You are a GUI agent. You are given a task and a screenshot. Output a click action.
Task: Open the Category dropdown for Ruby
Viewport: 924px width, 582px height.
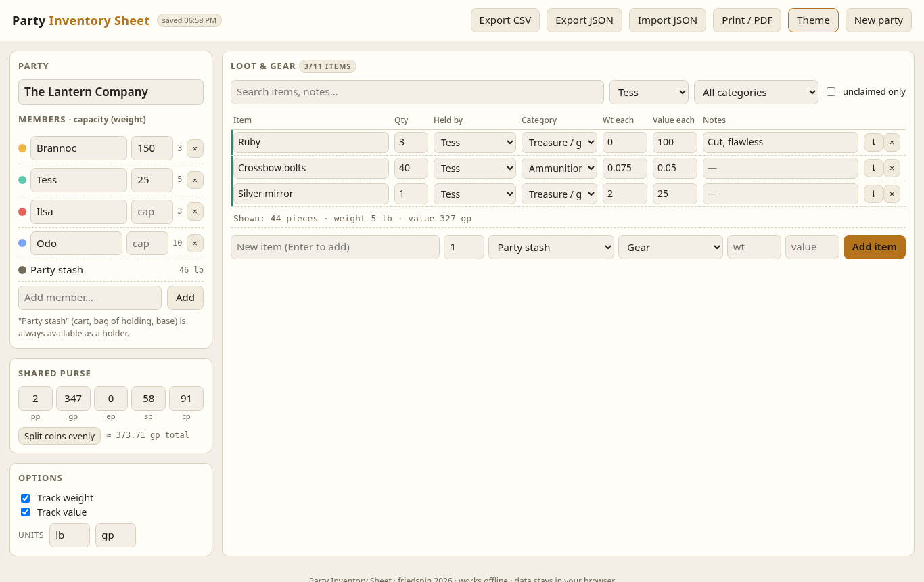coord(559,143)
